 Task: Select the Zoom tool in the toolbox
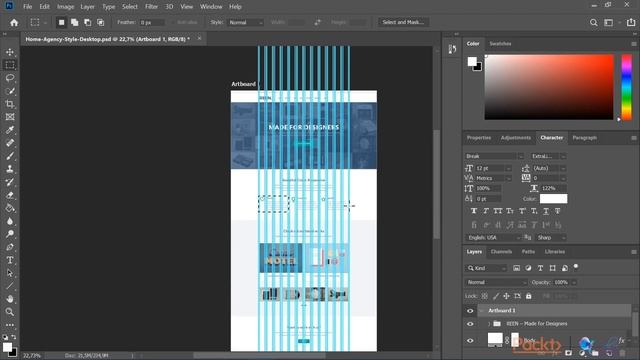[10, 312]
